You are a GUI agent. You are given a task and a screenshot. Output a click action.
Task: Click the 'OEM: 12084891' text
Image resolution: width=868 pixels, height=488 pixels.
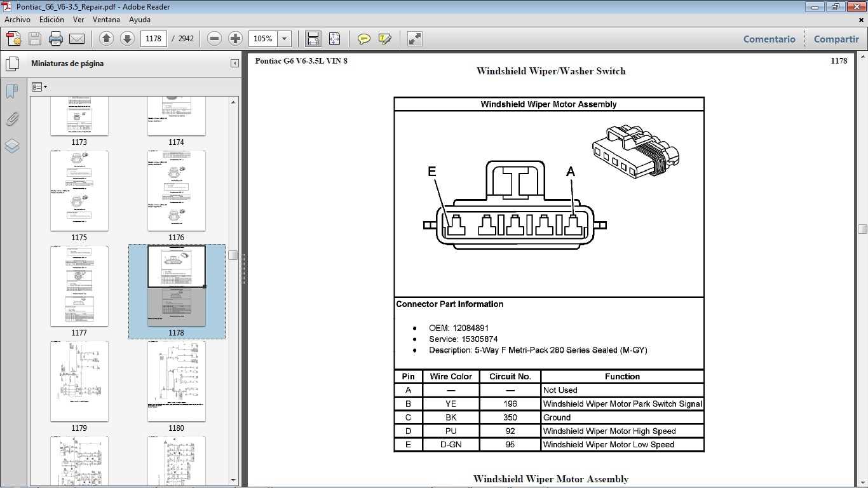coord(459,328)
